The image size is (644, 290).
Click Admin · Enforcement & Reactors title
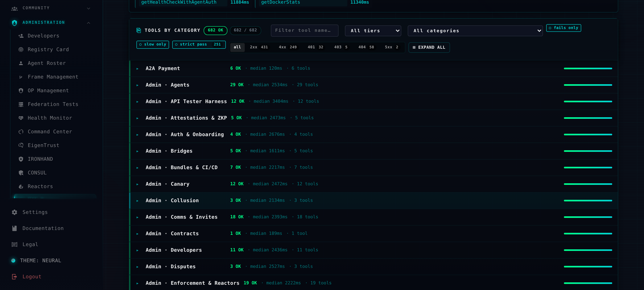pyautogui.click(x=192, y=283)
